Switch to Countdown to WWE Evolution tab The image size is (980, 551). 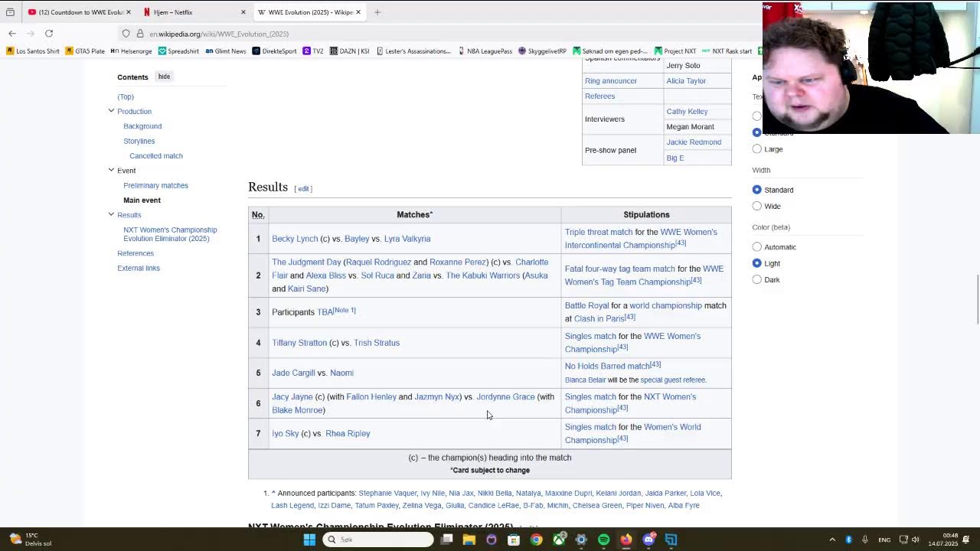(80, 12)
